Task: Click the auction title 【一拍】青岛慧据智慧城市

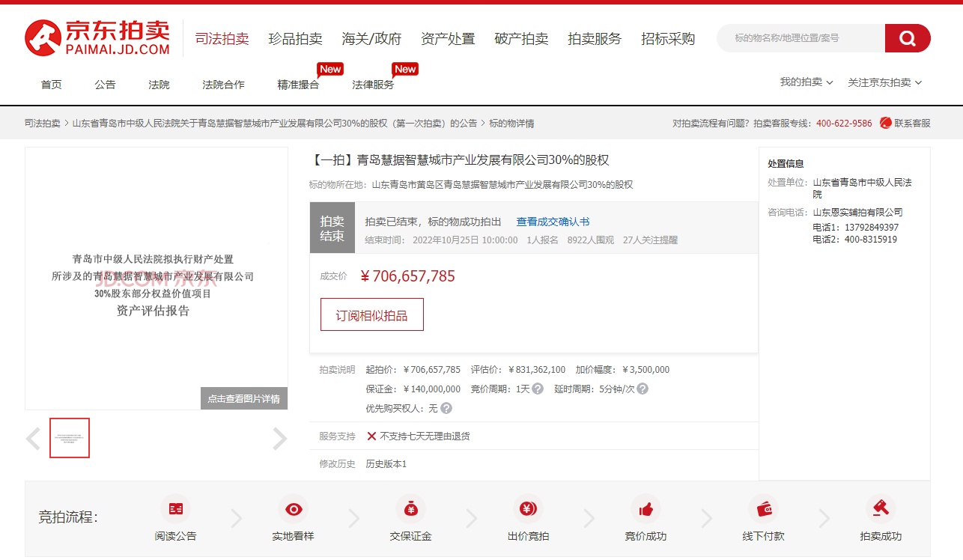Action: click(459, 159)
